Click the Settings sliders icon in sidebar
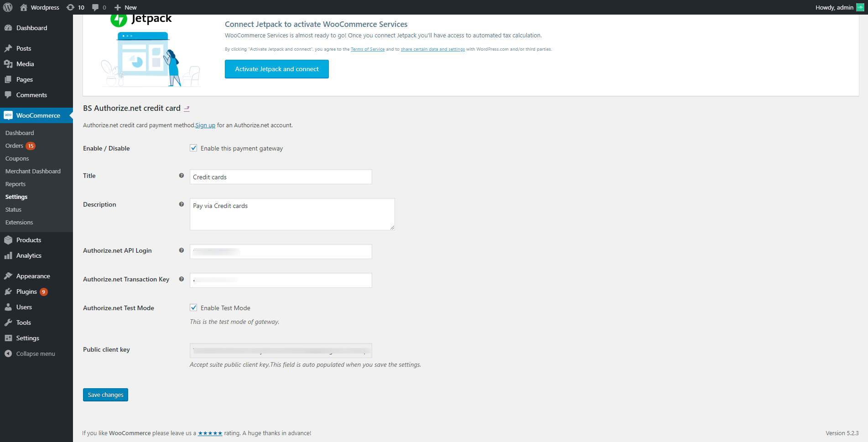This screenshot has width=868, height=442. click(x=8, y=338)
